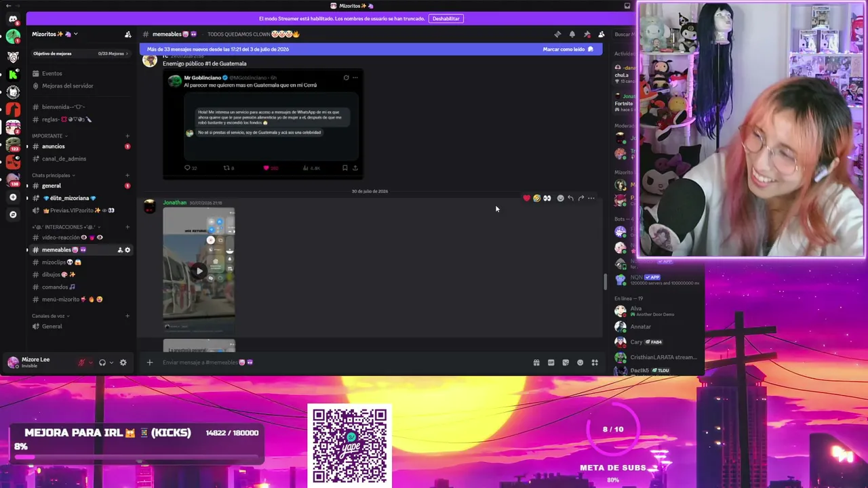Toggle microphone mute button
Viewport: 868px width, 488px height.
tap(82, 363)
